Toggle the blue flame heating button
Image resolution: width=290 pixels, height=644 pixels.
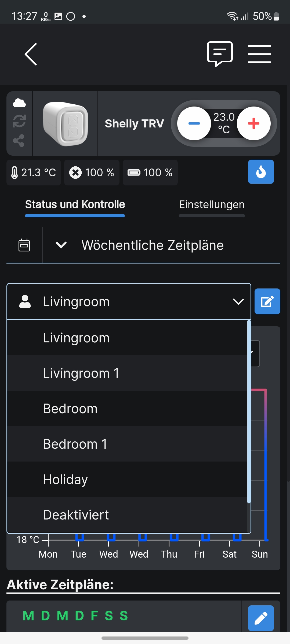point(261,172)
